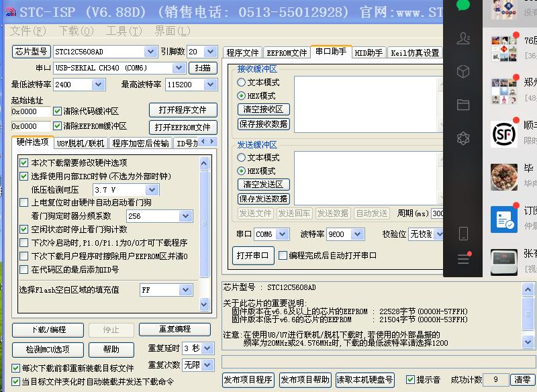The width and height of the screenshot is (537, 392).
Task: Click the hexagon mini-programs icon
Action: [462, 138]
